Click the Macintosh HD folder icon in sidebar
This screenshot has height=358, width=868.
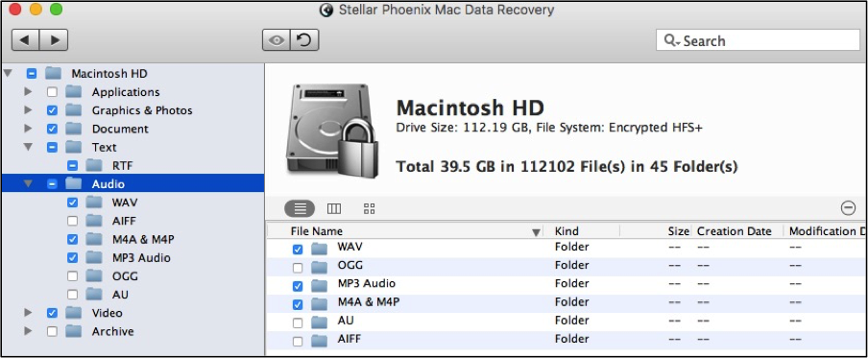click(53, 73)
